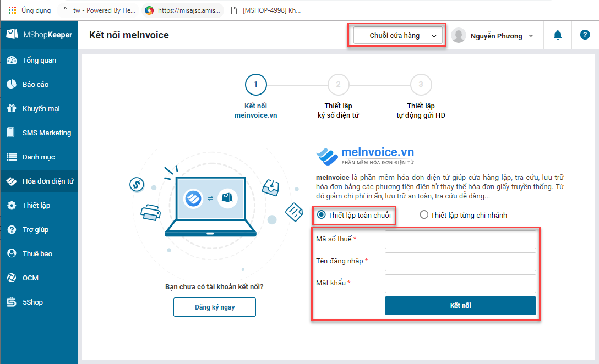
Task: Open [MSHOP-4998] Kh... bookmark
Action: point(266,10)
